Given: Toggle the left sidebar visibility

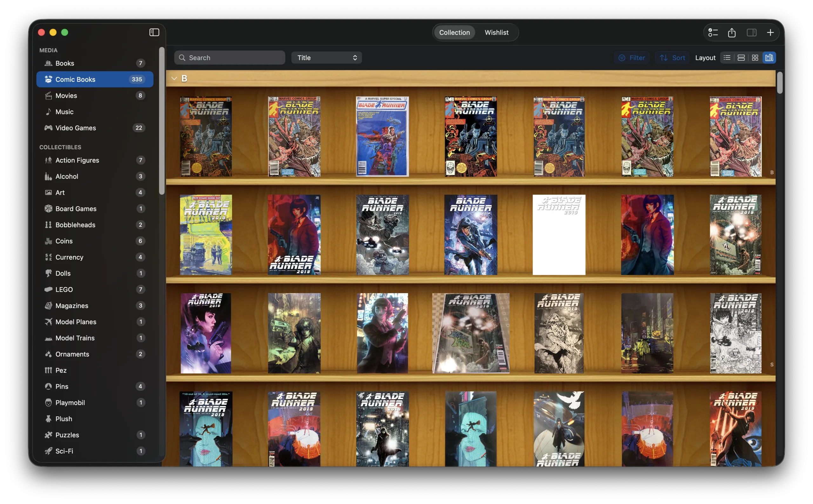Looking at the screenshot, I should (x=154, y=32).
